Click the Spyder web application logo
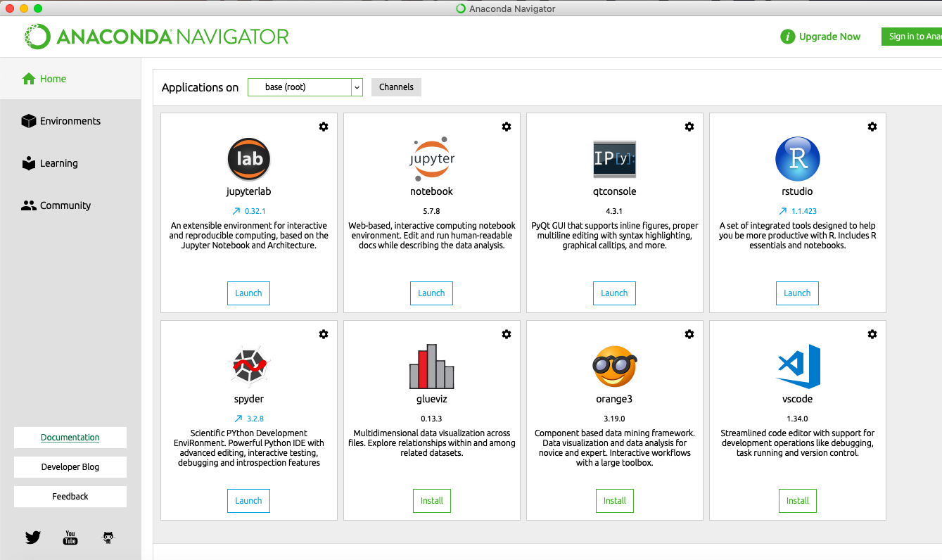This screenshot has width=942, height=560. click(x=249, y=367)
